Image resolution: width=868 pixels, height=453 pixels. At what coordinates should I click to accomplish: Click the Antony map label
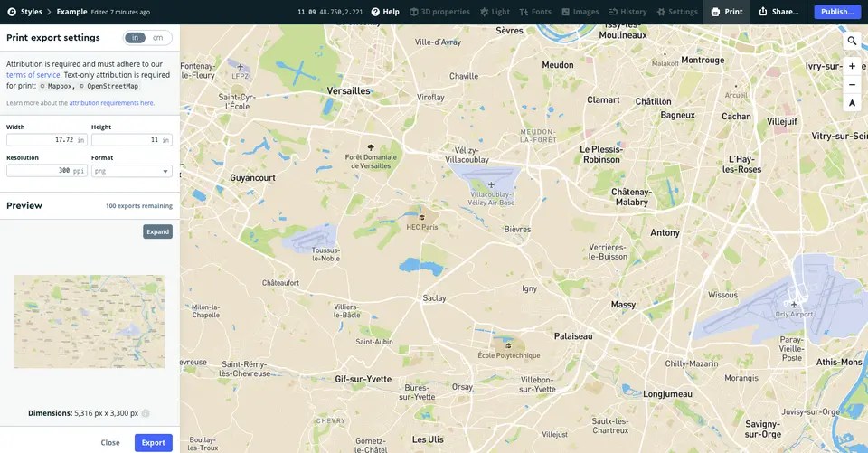click(x=665, y=232)
